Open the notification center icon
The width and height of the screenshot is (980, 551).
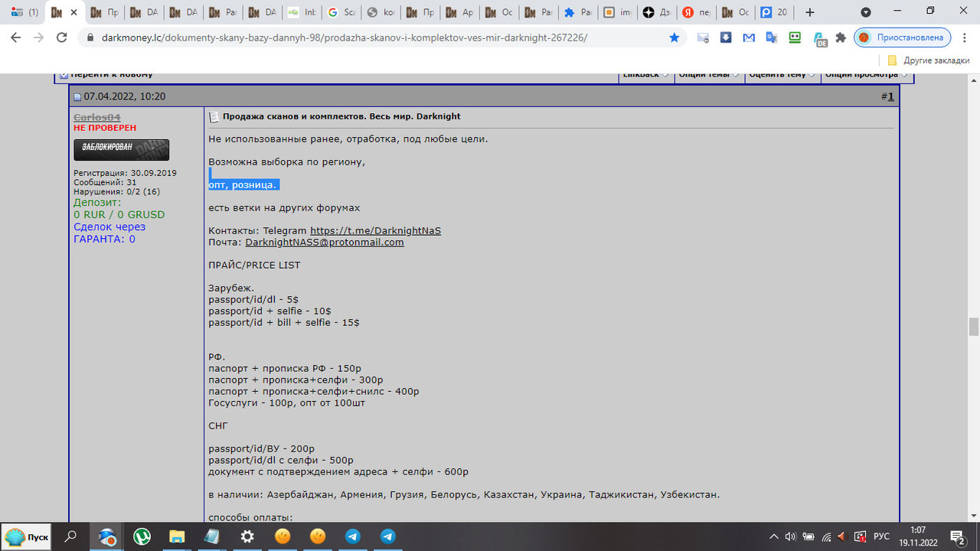pos(958,536)
